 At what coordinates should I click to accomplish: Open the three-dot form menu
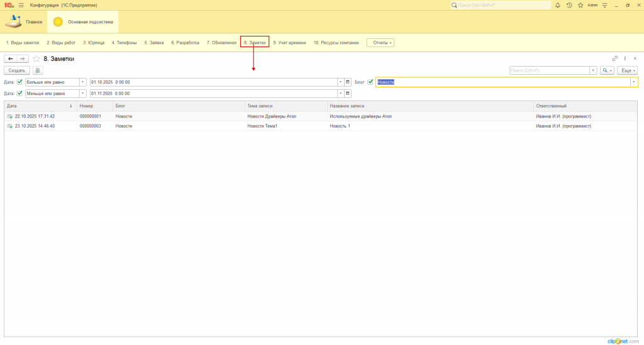tap(625, 58)
